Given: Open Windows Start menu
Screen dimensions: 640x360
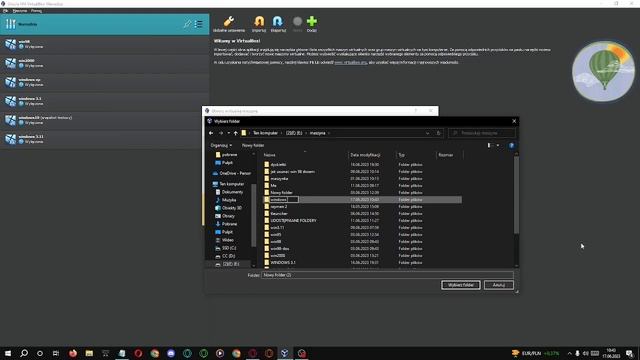Looking at the screenshot, I should pos(8,353).
